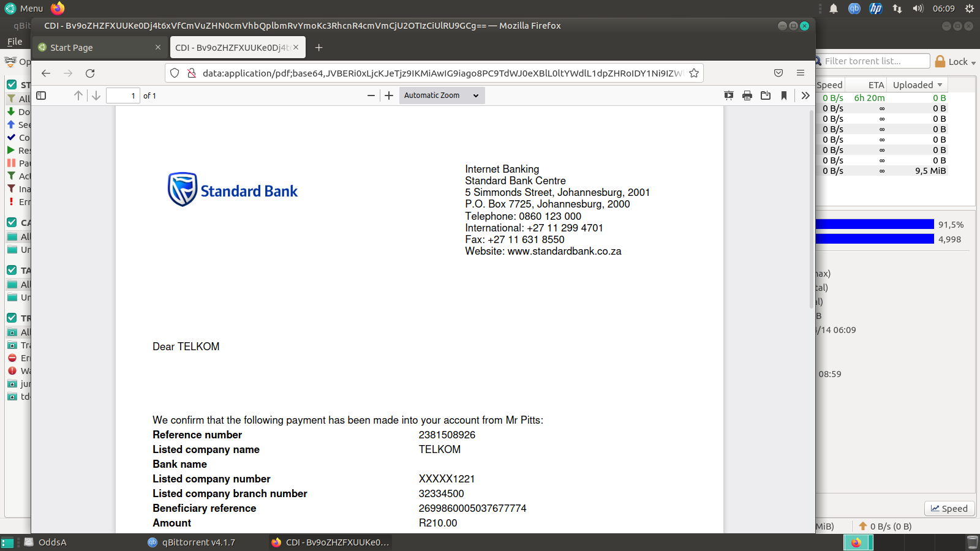Click the 4,998 blue availability bar
The width and height of the screenshot is (980, 551).
click(x=875, y=239)
